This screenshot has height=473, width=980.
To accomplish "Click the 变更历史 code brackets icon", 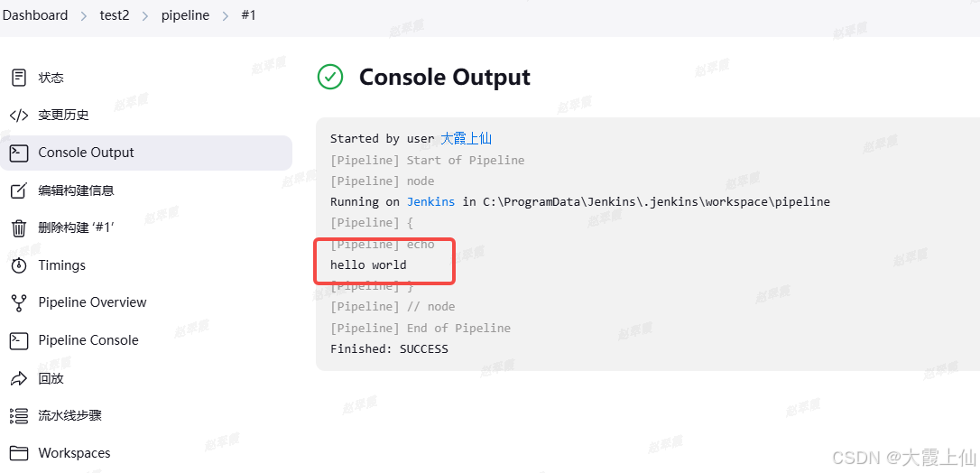I will coord(19,115).
